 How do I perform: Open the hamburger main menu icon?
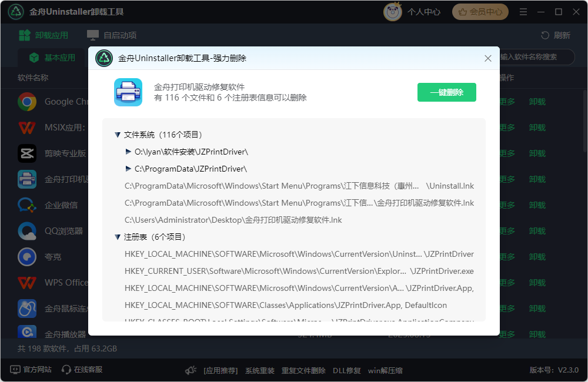click(523, 12)
